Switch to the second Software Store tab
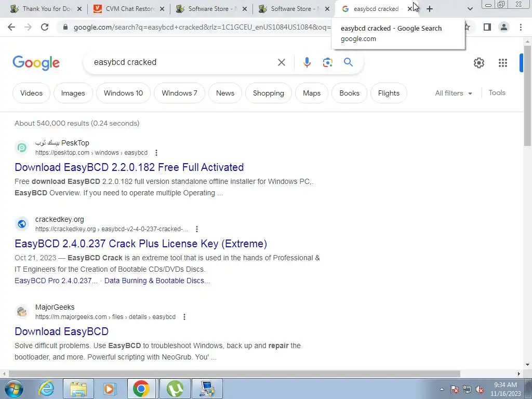The width and height of the screenshot is (532, 399). pyautogui.click(x=294, y=9)
